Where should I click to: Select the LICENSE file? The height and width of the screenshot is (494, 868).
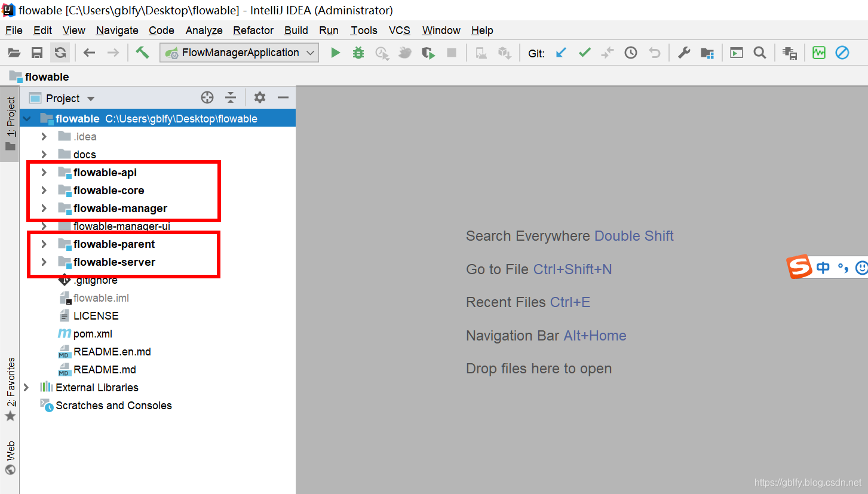[x=96, y=316]
